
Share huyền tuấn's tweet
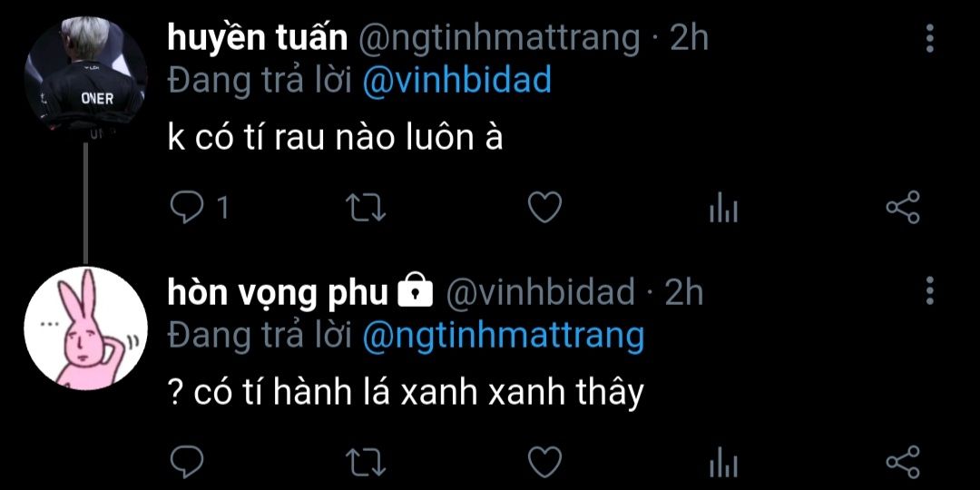click(903, 208)
